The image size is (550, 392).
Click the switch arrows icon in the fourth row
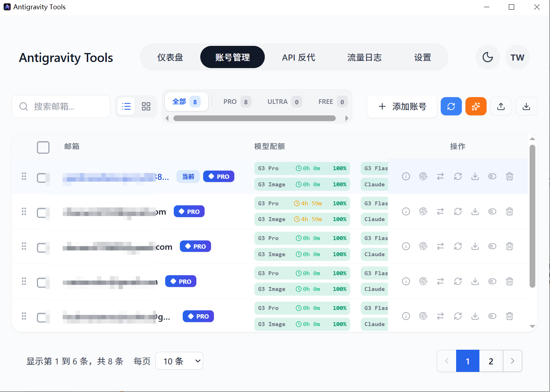click(440, 281)
